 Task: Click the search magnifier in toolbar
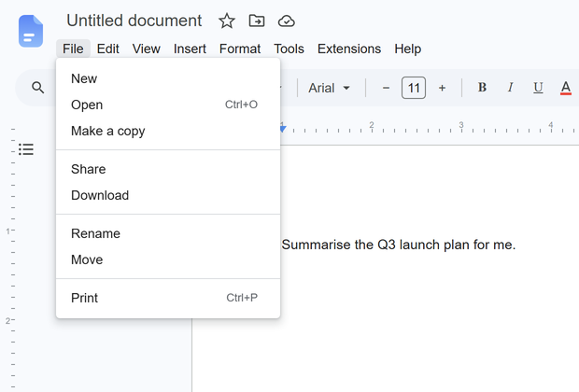[37, 88]
